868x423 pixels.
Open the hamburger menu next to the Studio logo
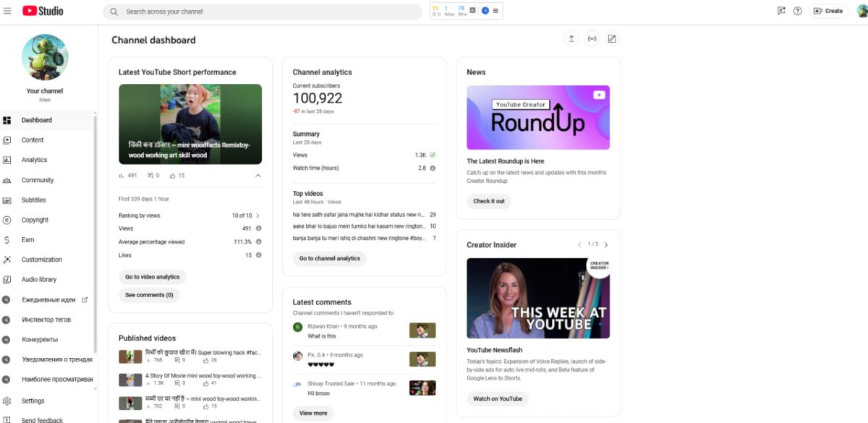pos(8,11)
